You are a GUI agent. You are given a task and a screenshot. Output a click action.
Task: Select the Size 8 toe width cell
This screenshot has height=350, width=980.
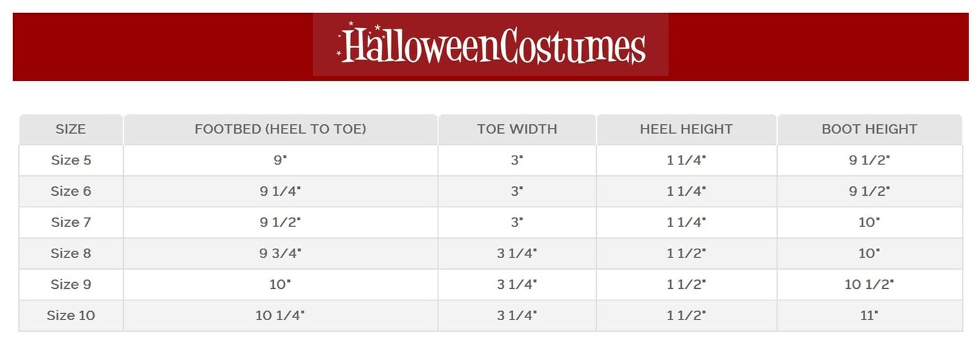(517, 253)
